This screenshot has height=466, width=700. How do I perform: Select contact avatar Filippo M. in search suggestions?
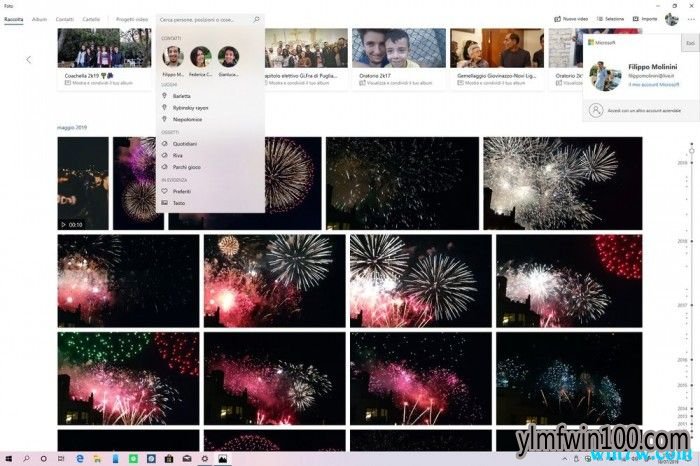pyautogui.click(x=173, y=56)
